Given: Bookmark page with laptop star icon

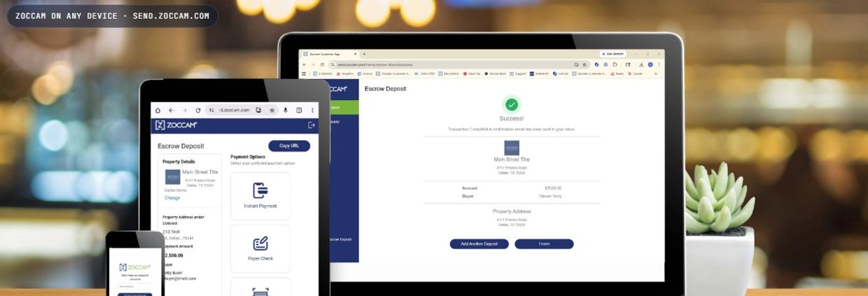Looking at the screenshot, I should click(584, 64).
